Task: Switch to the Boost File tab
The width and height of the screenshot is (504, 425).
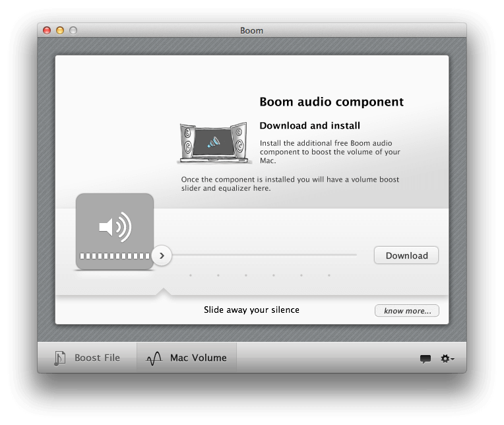Action: 87,358
